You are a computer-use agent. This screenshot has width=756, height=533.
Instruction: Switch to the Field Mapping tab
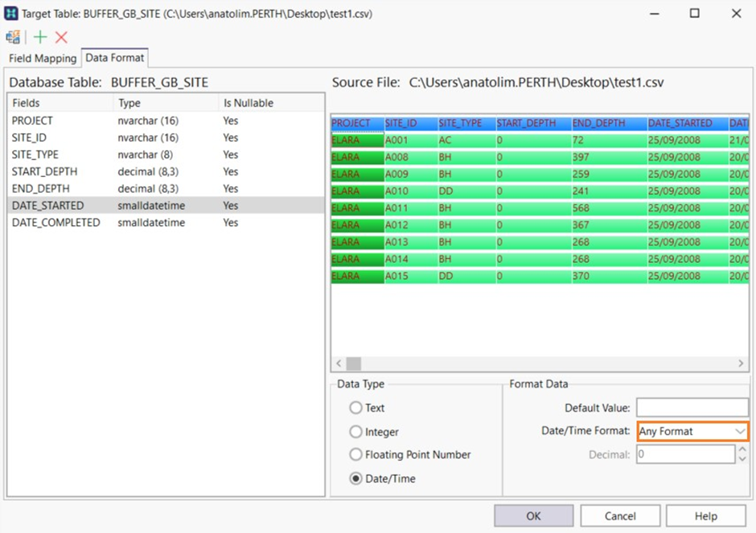click(x=41, y=58)
